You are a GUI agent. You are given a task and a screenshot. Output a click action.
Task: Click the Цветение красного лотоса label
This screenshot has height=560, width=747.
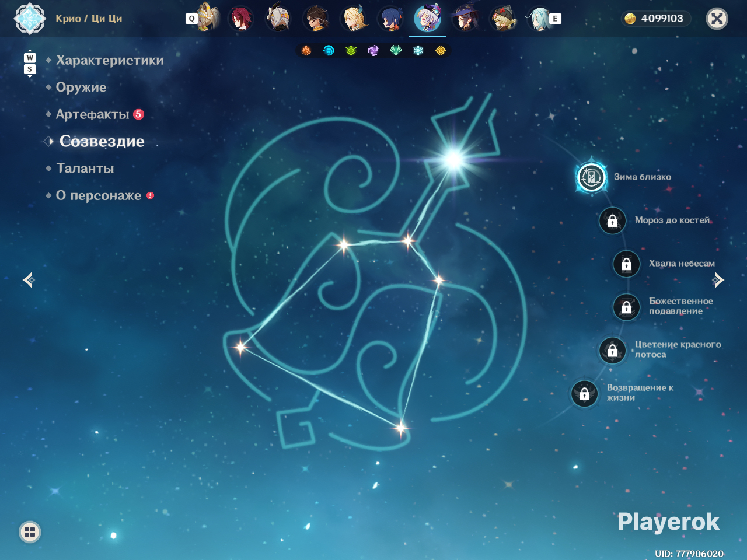[678, 349]
